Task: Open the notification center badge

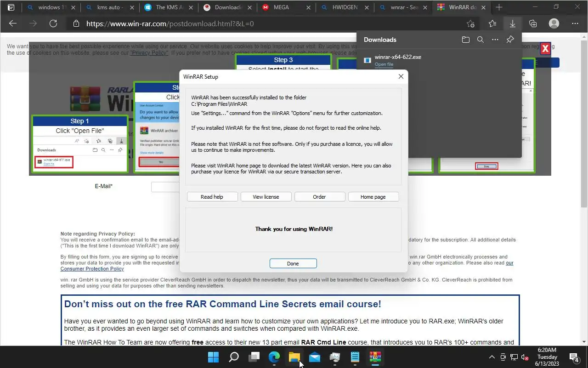Action: (x=574, y=357)
